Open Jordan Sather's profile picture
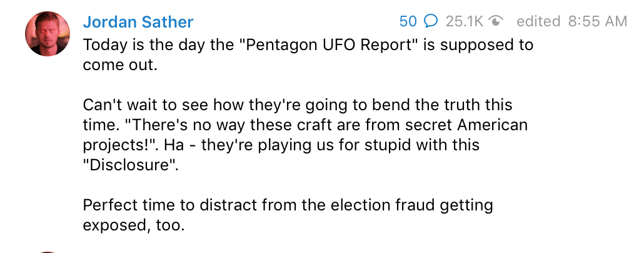The height and width of the screenshot is (253, 644). pos(48,33)
